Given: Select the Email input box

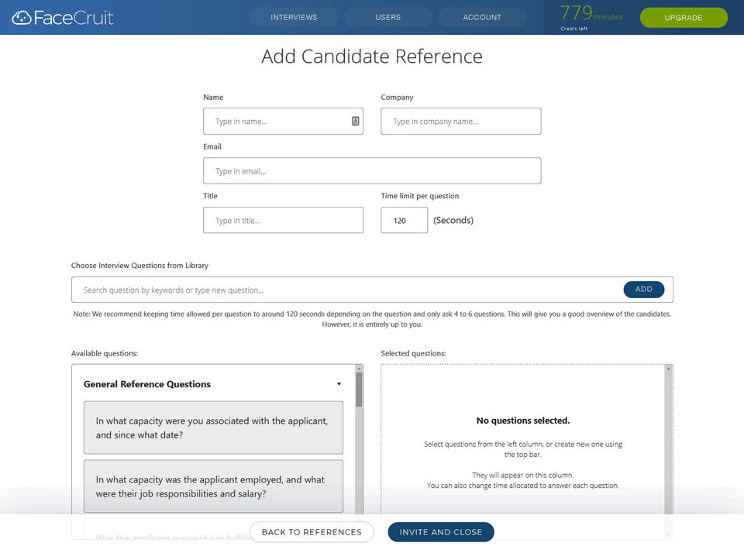Looking at the screenshot, I should [372, 171].
